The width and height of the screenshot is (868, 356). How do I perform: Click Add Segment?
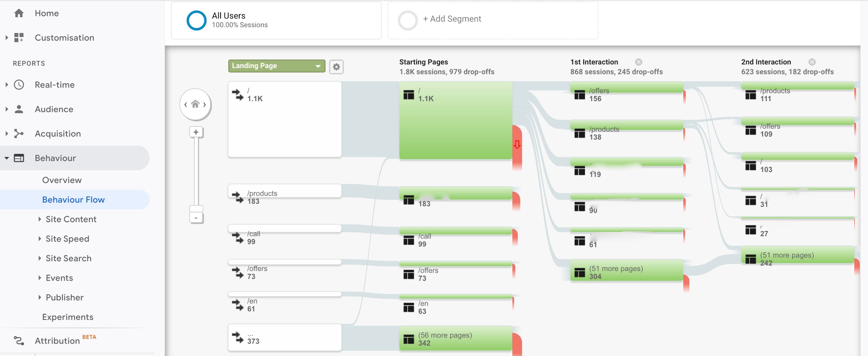pyautogui.click(x=451, y=19)
